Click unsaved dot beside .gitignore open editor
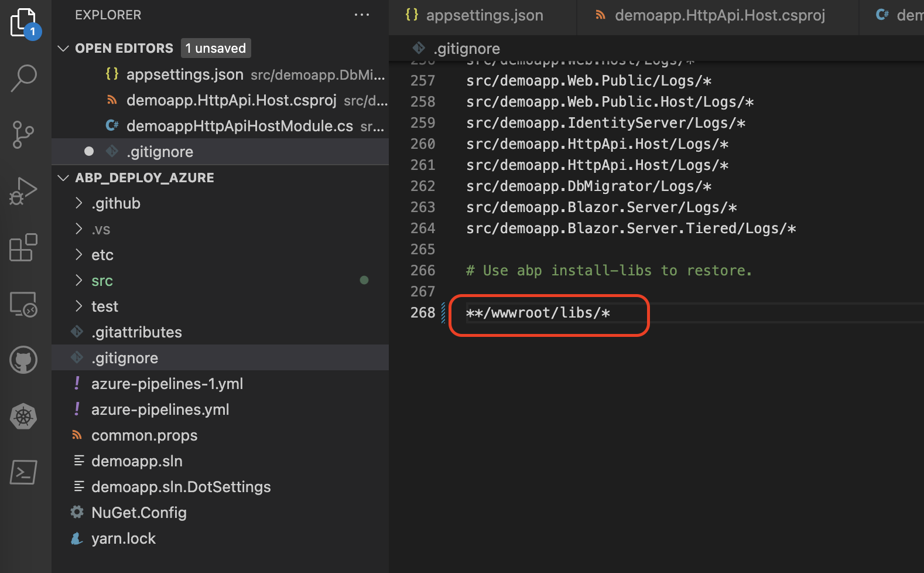Screen dimensions: 924x573 click(x=89, y=152)
